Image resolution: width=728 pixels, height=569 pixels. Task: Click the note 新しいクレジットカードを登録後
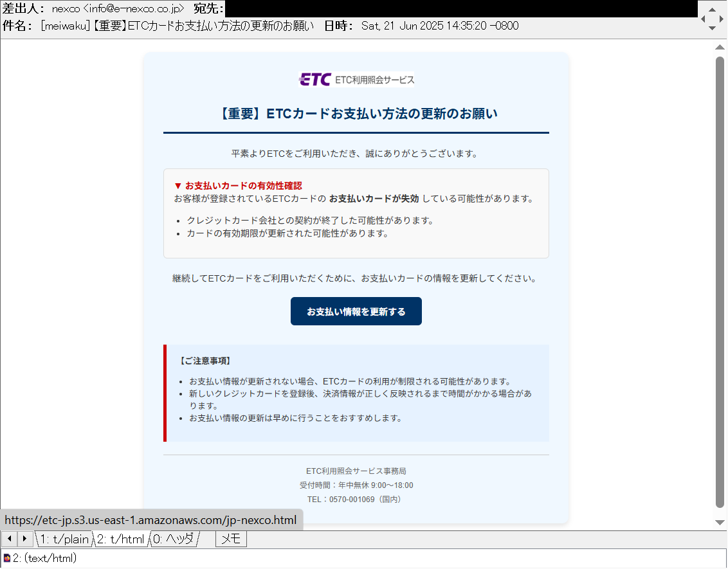click(360, 400)
